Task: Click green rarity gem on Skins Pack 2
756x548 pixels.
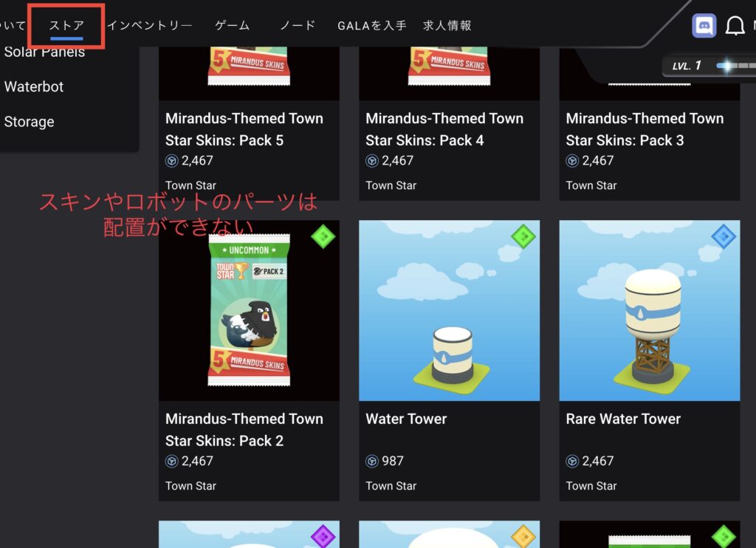Action: point(323,236)
